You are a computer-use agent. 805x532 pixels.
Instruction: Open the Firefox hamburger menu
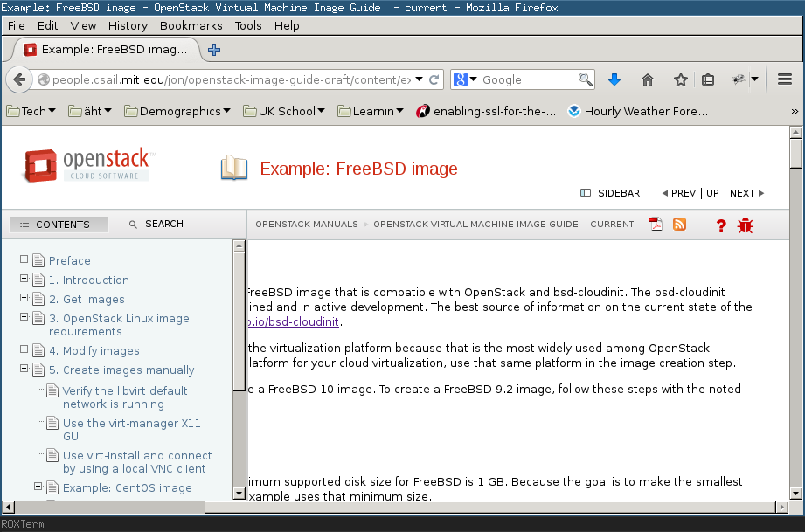tap(784, 79)
